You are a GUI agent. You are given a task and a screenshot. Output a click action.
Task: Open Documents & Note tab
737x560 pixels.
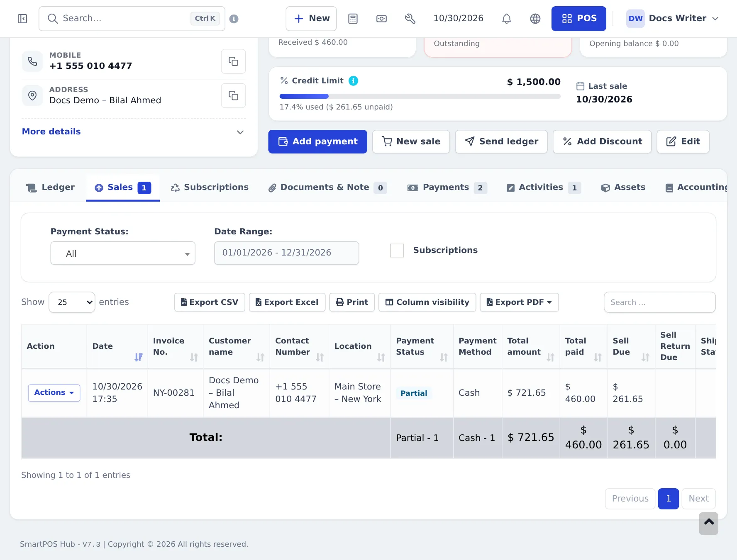pyautogui.click(x=327, y=187)
